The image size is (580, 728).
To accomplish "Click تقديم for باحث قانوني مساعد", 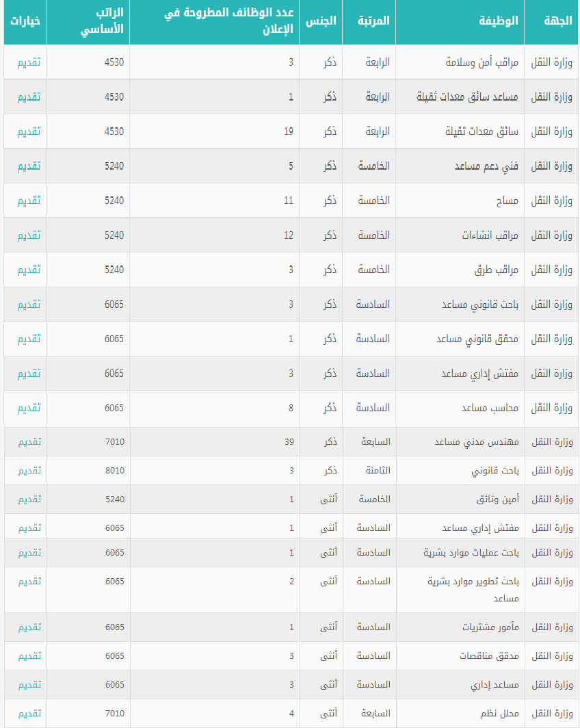I will click(29, 304).
